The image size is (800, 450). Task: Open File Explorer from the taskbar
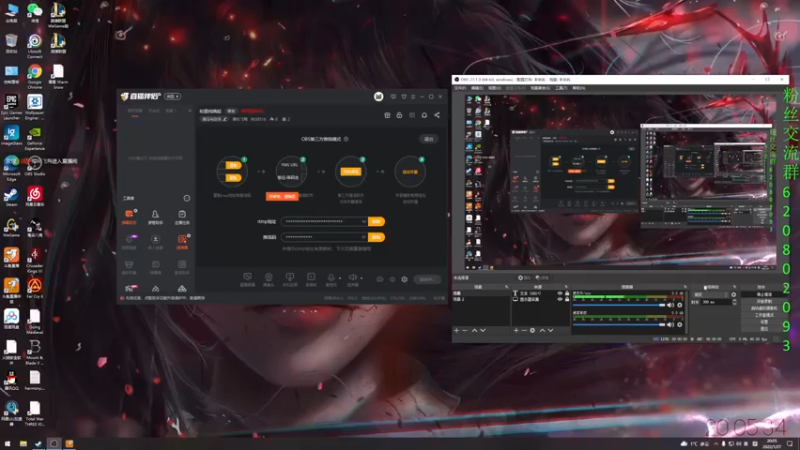pyautogui.click(x=23, y=443)
